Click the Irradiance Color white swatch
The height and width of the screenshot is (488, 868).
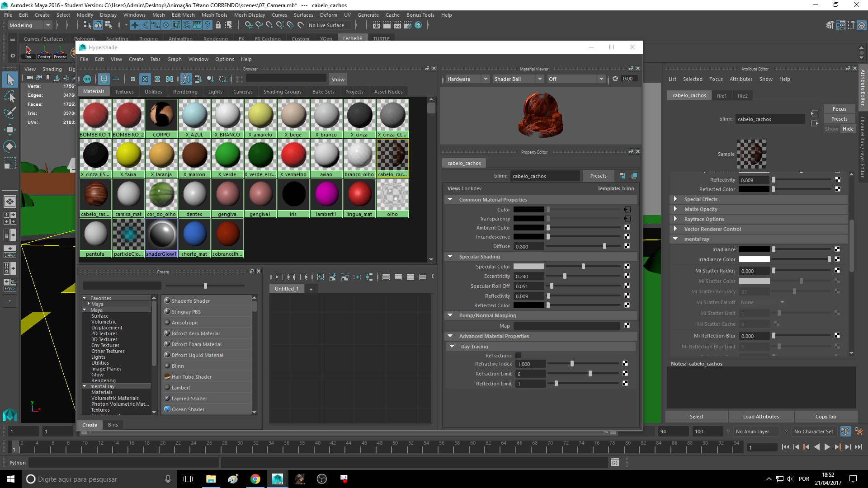[x=754, y=259]
